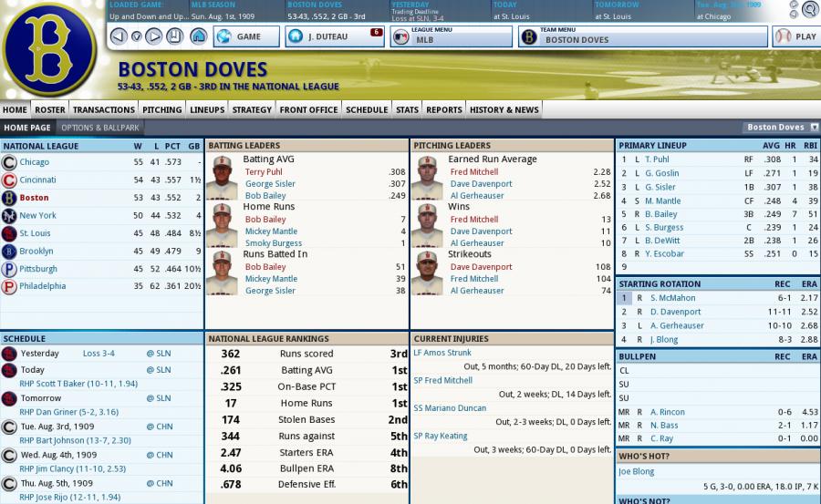This screenshot has height=504, width=821.
Task: Open the League Menu MLB dropdown
Action: pos(451,36)
